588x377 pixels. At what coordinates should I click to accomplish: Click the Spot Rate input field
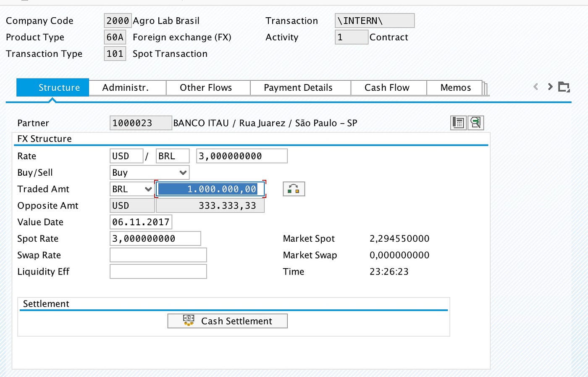tap(155, 238)
